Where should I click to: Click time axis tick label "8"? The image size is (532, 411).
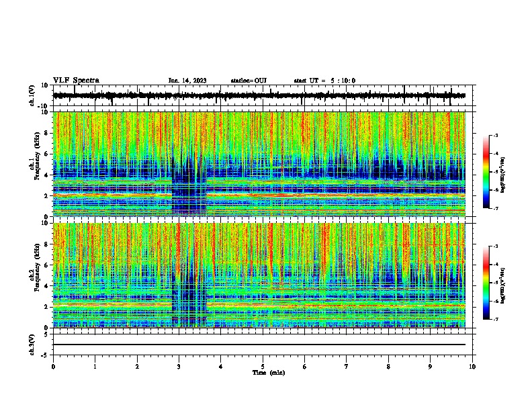click(388, 367)
